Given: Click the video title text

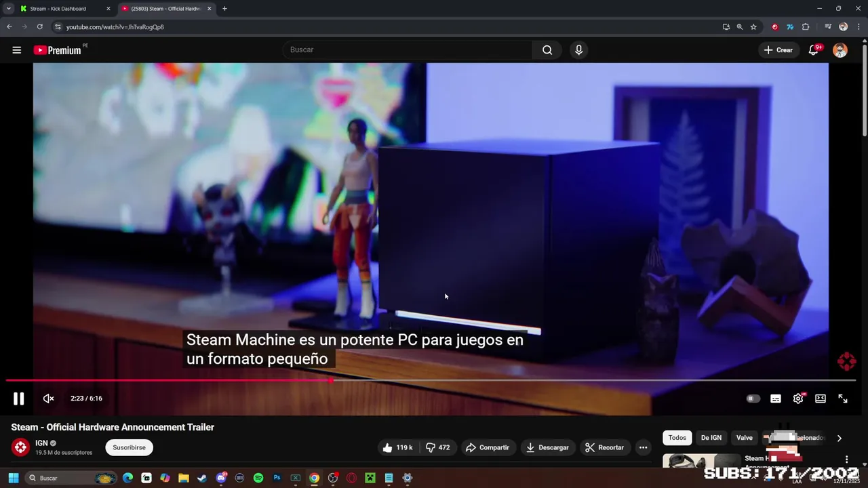Looking at the screenshot, I should 113,427.
